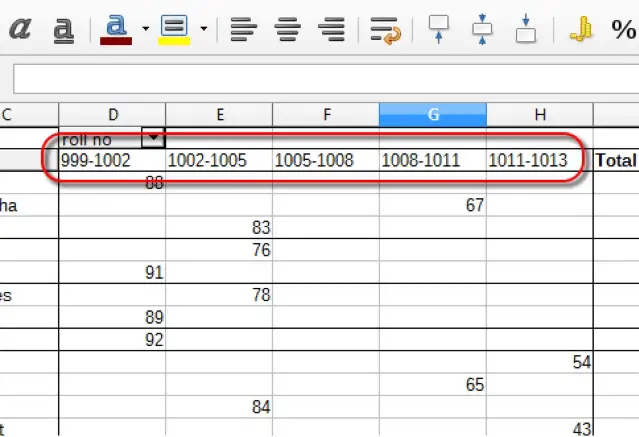The height and width of the screenshot is (437, 639).
Task: Select column C header
Action: 29,115
